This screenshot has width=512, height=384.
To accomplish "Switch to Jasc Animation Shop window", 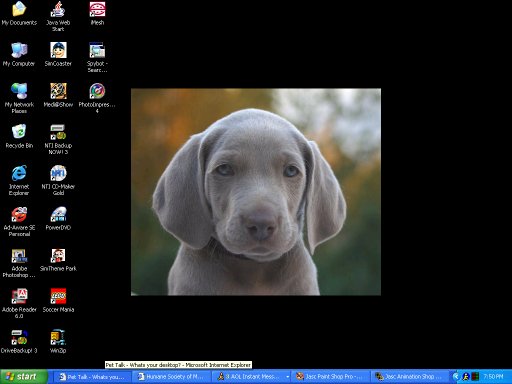I will point(409,377).
